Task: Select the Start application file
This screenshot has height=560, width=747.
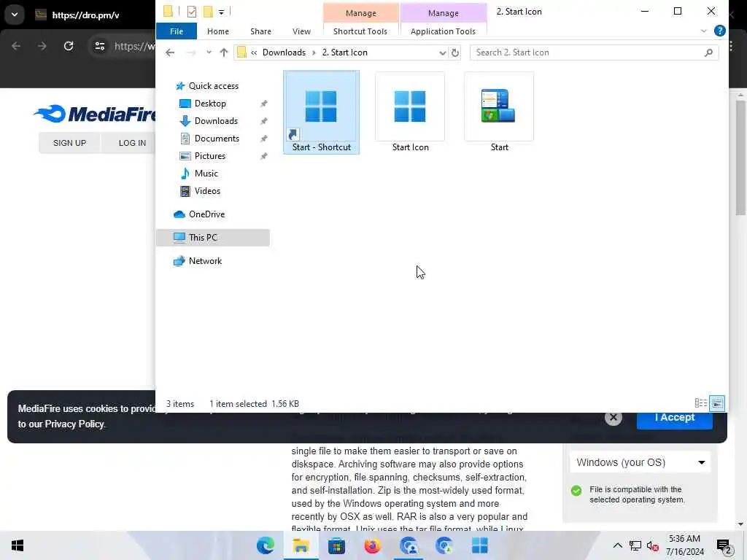Action: (499, 112)
